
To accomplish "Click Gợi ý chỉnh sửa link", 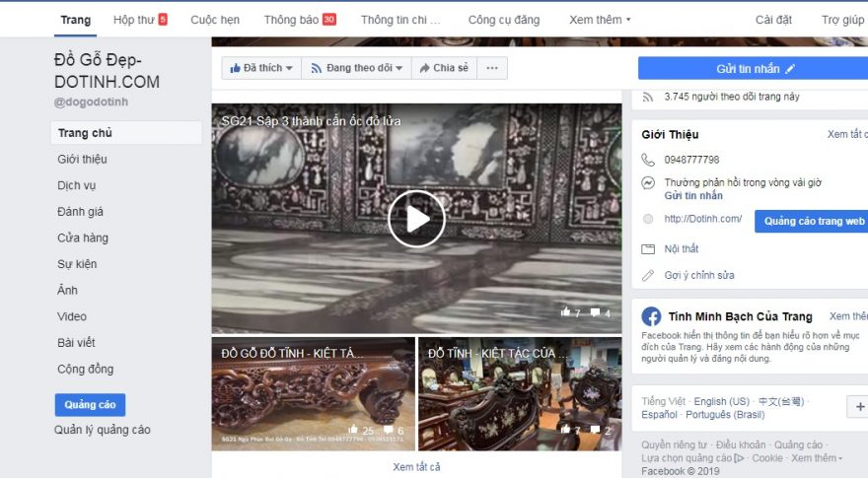I will pyautogui.click(x=699, y=275).
